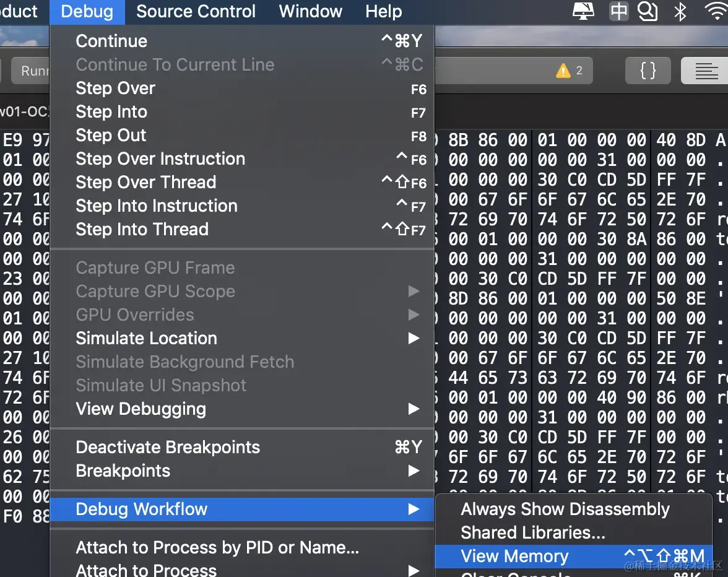Image resolution: width=728 pixels, height=577 pixels.
Task: Open the Window menu
Action: 310,11
